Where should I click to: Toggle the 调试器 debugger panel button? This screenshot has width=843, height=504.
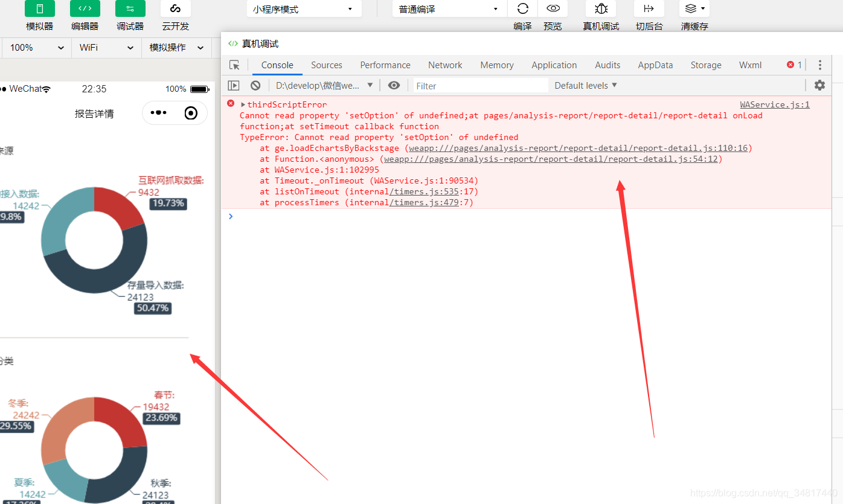(x=130, y=8)
